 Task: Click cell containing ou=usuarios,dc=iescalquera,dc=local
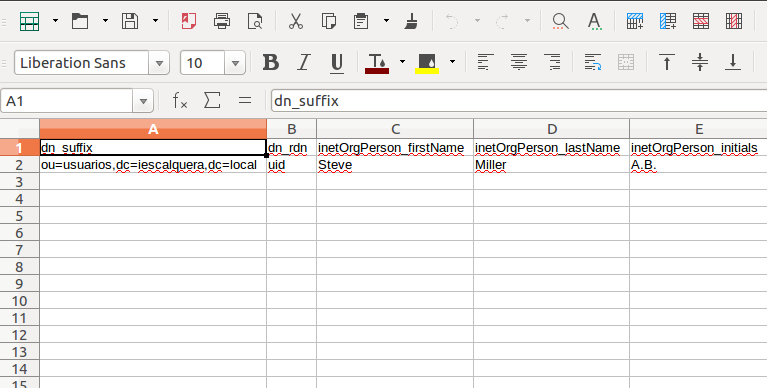(x=153, y=165)
